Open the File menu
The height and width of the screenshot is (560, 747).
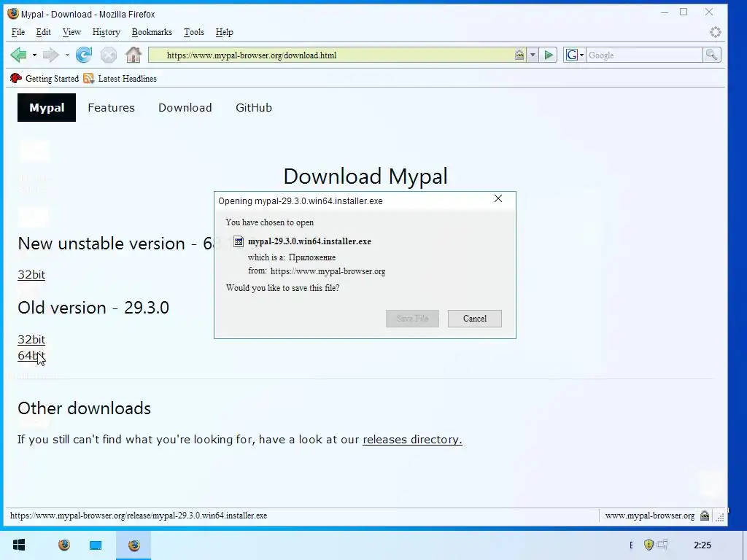coord(18,32)
